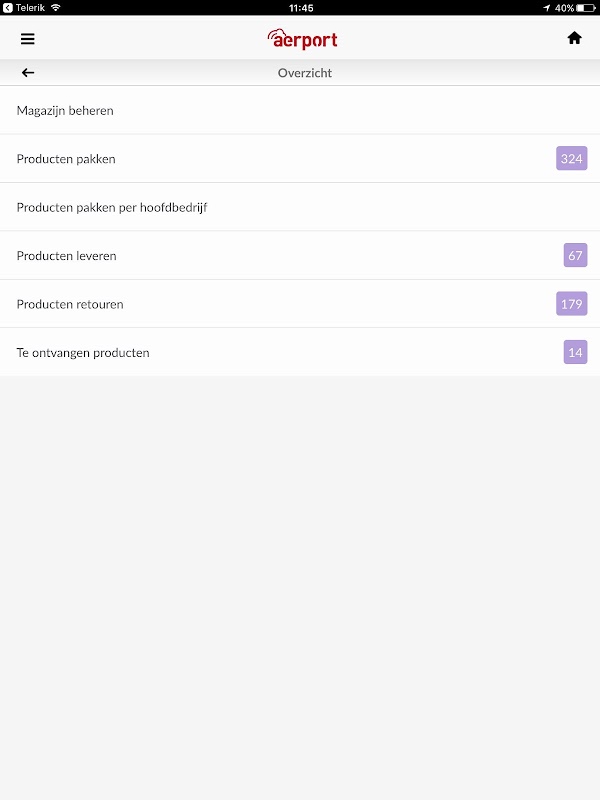This screenshot has width=600, height=800.
Task: Open Producten leveren
Action: 300,256
